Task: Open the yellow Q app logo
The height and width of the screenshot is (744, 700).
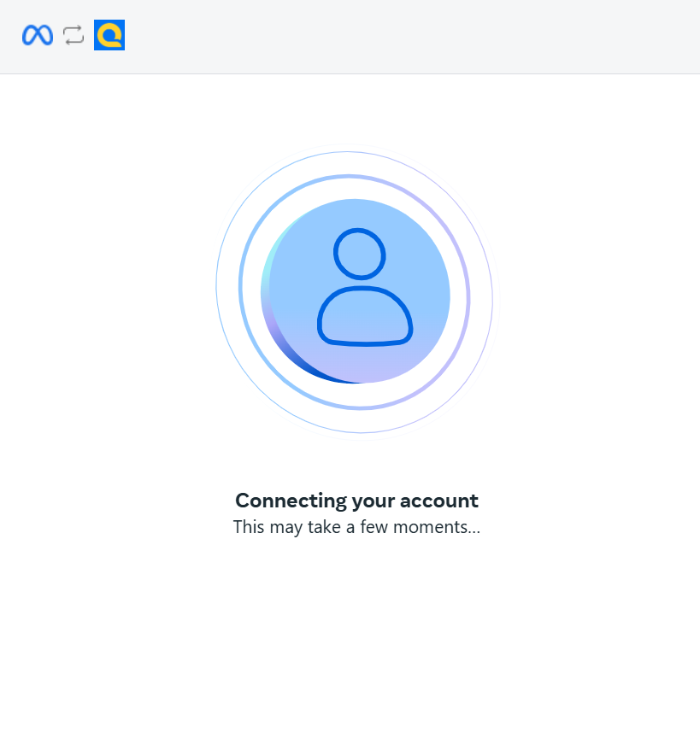Action: tap(109, 35)
